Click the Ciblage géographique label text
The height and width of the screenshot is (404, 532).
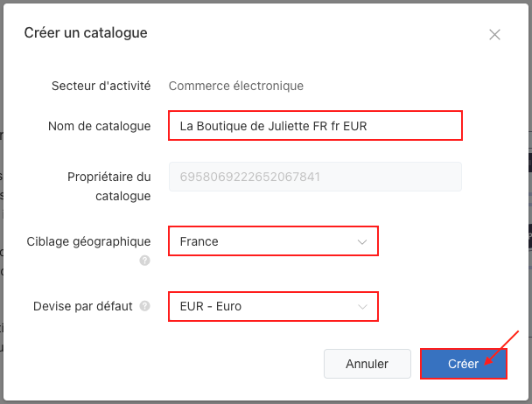(88, 241)
